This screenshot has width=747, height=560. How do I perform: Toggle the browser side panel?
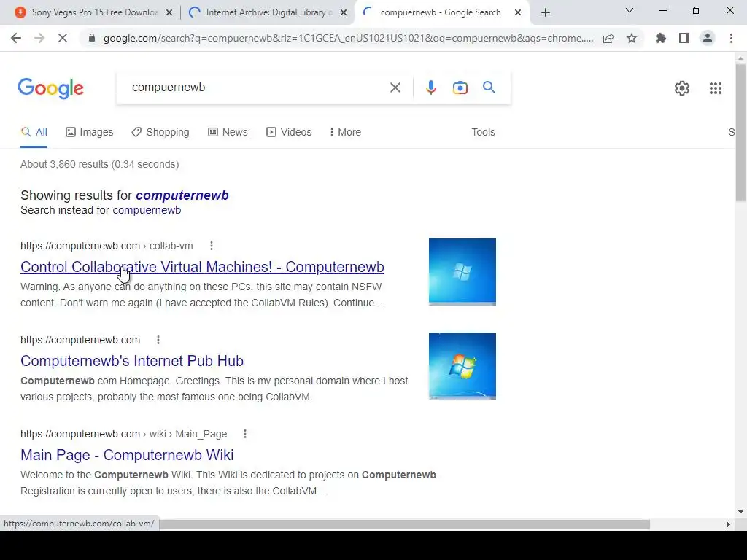click(684, 38)
